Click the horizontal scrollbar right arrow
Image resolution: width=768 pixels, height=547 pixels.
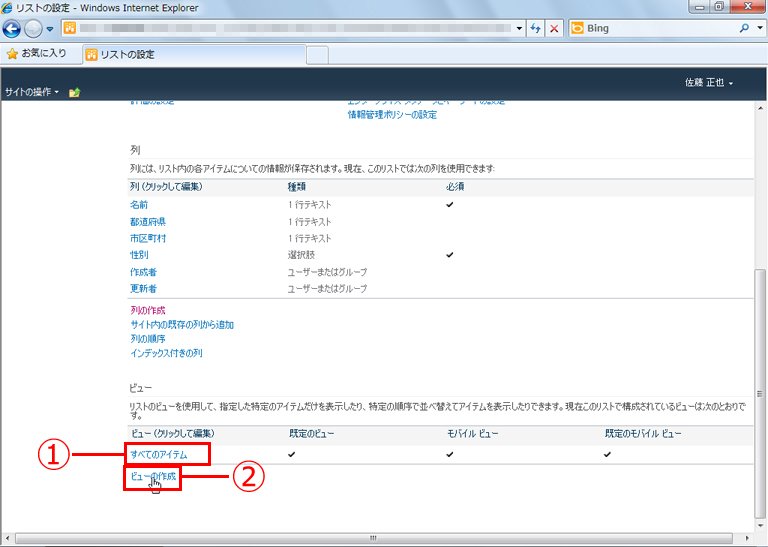pyautogui.click(x=748, y=538)
